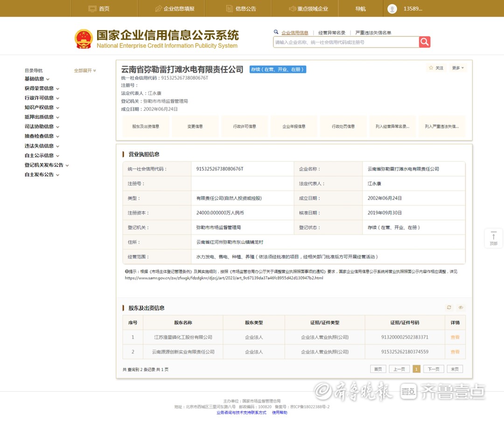Expand 司法协助信息 in sidebar

coord(42,126)
